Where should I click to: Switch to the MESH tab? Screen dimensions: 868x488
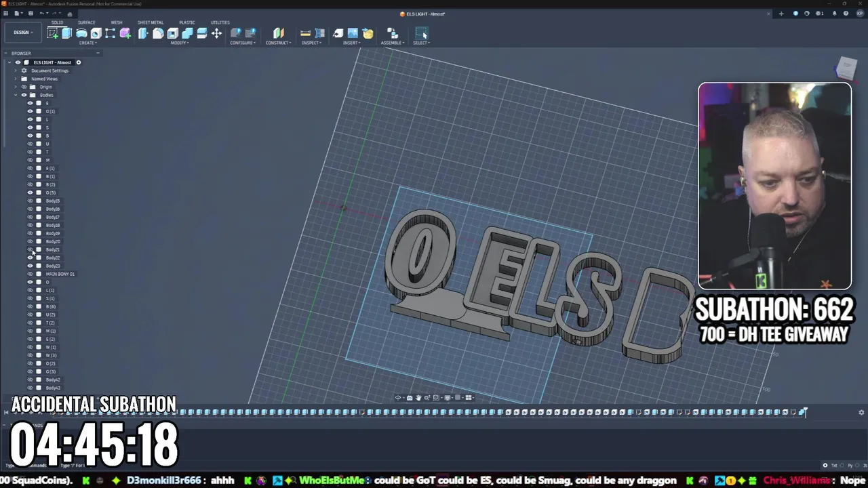pyautogui.click(x=117, y=22)
